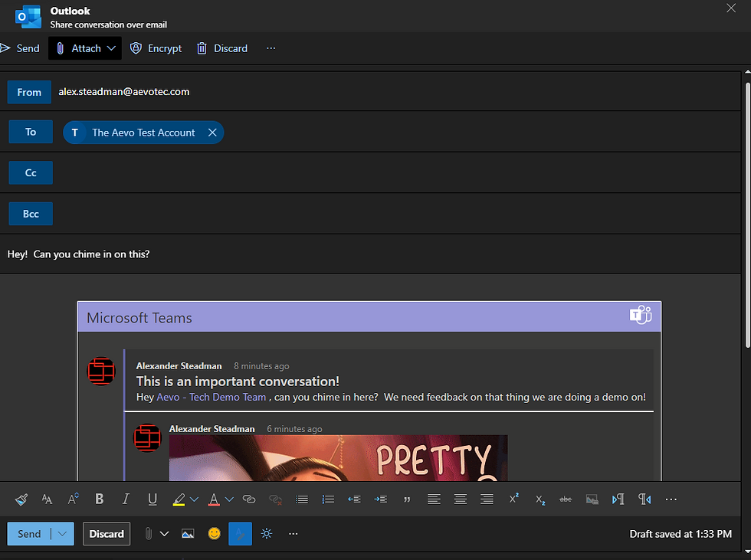Decrease the paragraph indent

pos(354,499)
